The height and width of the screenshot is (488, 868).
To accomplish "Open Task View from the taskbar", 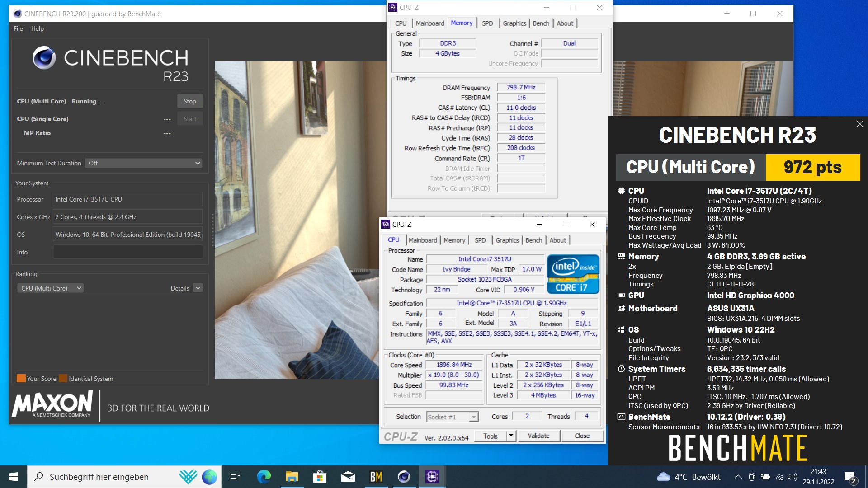I will click(235, 477).
